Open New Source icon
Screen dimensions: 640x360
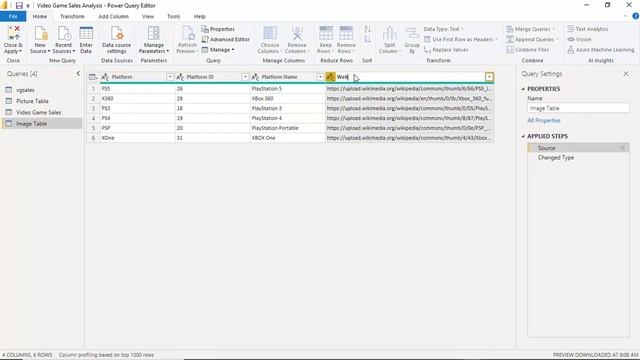[40, 33]
